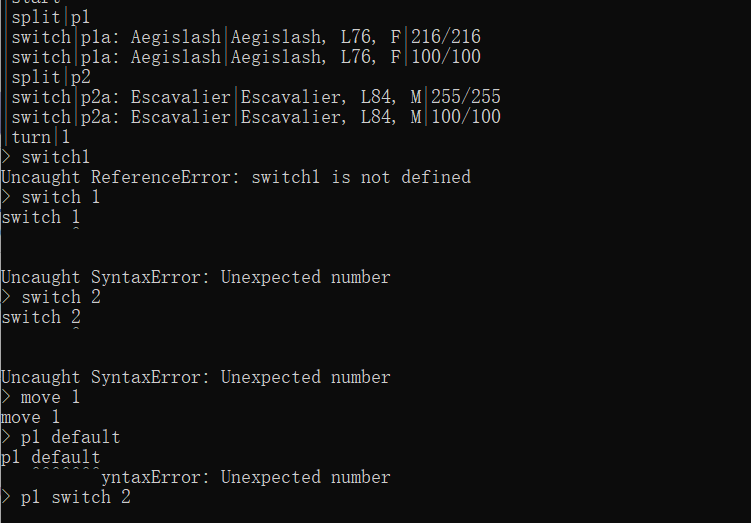Click the '> switch 2' prompt command
Viewport: 751px width, 523px height.
click(51, 297)
